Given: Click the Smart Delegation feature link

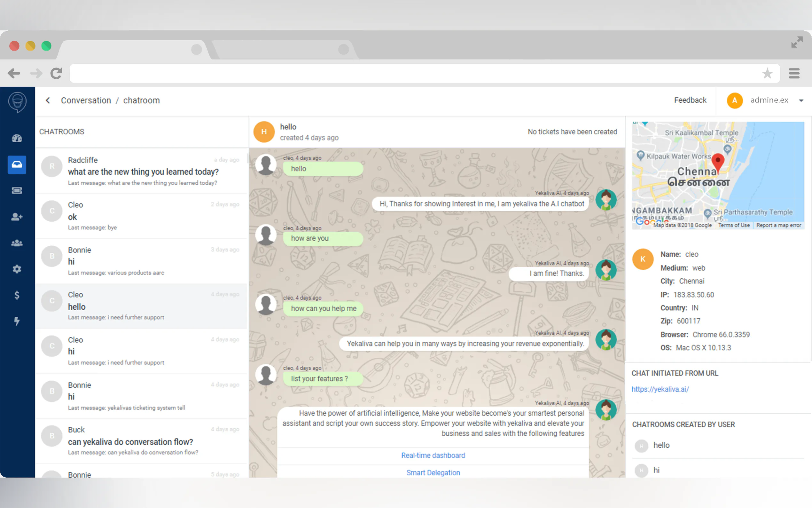Looking at the screenshot, I should 433,472.
